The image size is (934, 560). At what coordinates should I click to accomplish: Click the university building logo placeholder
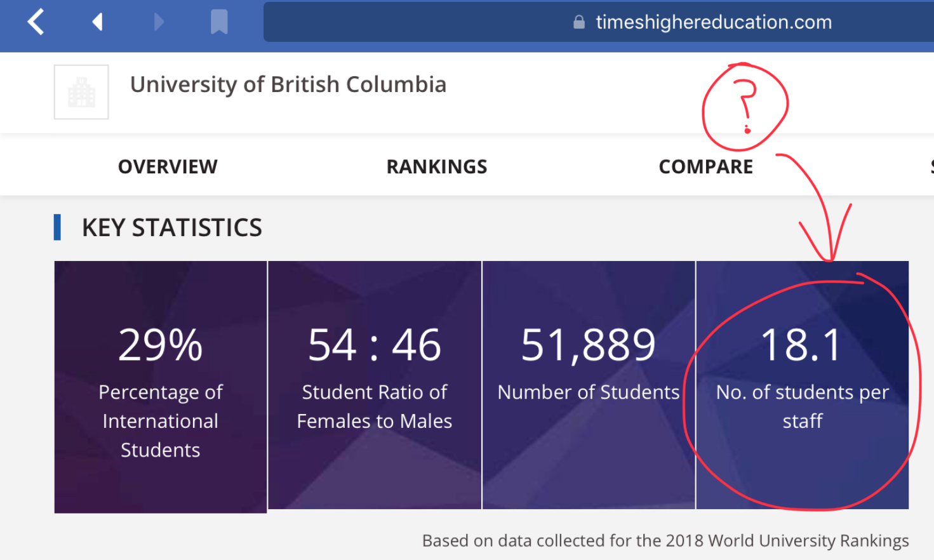[81, 92]
